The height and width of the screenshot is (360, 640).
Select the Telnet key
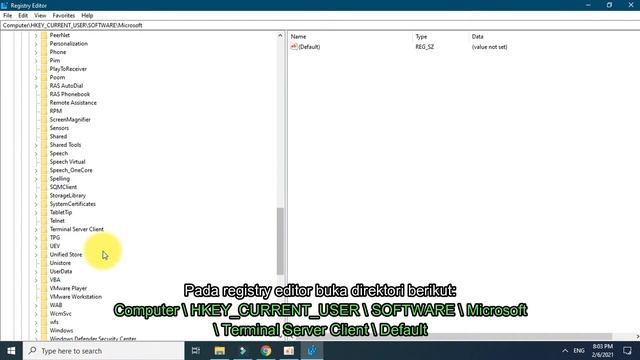tap(57, 221)
